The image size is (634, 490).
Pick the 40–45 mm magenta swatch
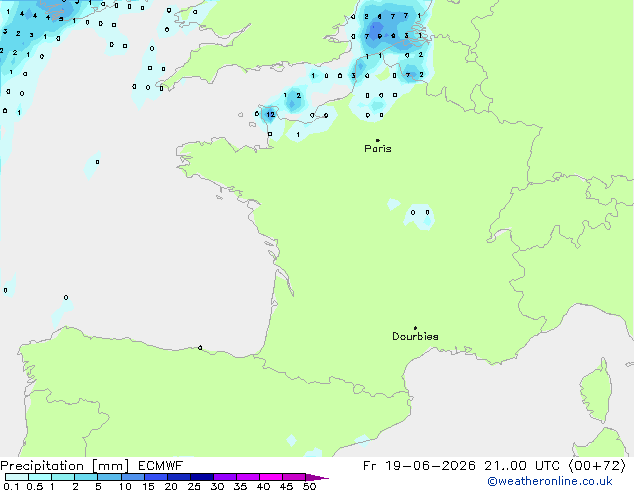(271, 477)
